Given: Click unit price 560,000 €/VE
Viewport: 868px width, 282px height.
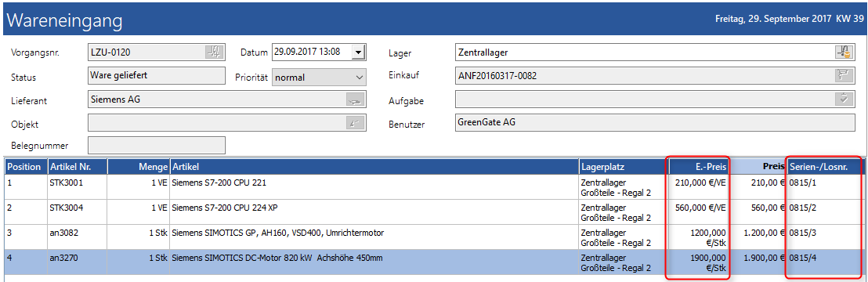Looking at the screenshot, I should pos(701,207).
